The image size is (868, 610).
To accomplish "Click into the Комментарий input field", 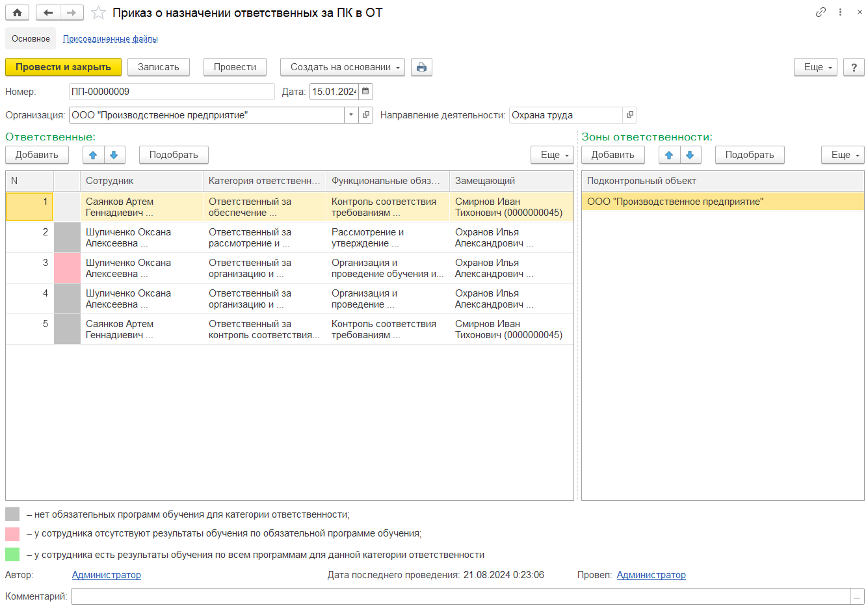I will [x=460, y=596].
